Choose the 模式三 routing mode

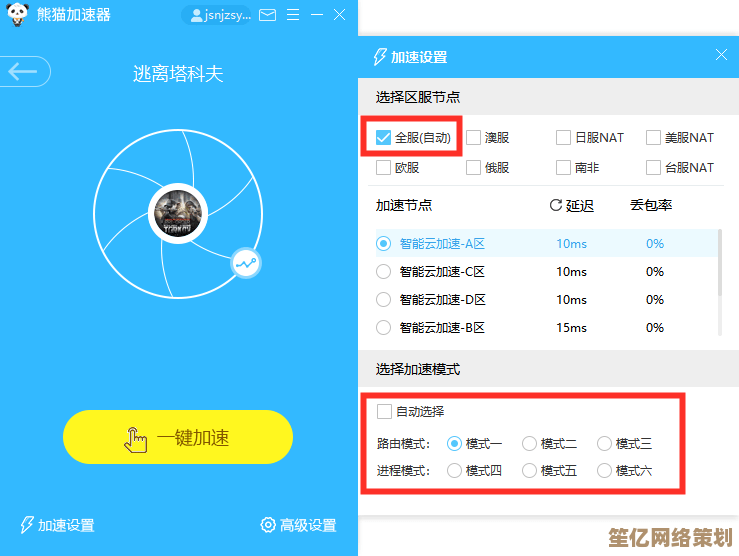coord(604,443)
